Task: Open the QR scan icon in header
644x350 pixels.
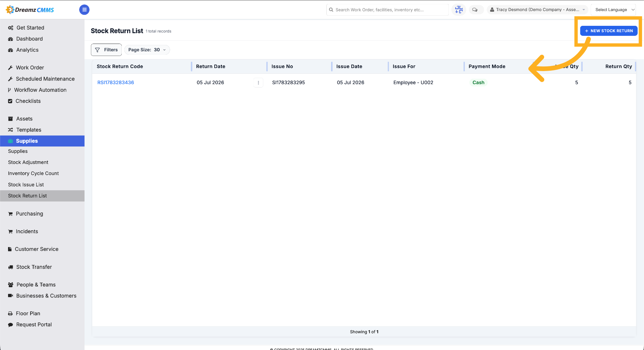Action: click(x=459, y=10)
